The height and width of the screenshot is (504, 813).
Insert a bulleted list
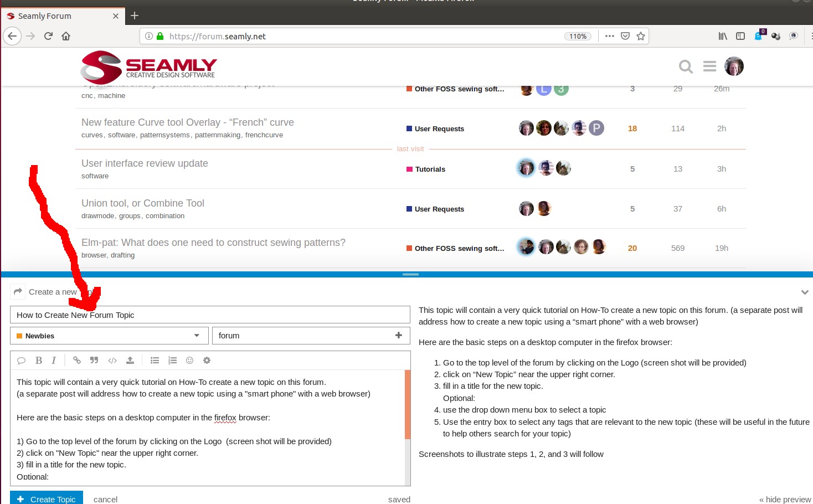pyautogui.click(x=155, y=361)
